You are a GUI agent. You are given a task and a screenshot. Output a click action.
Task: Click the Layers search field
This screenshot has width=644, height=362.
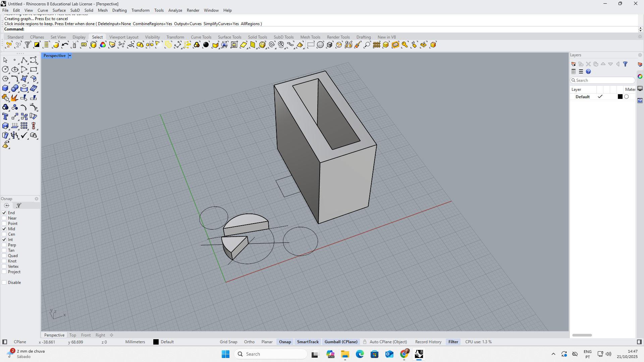click(x=604, y=80)
